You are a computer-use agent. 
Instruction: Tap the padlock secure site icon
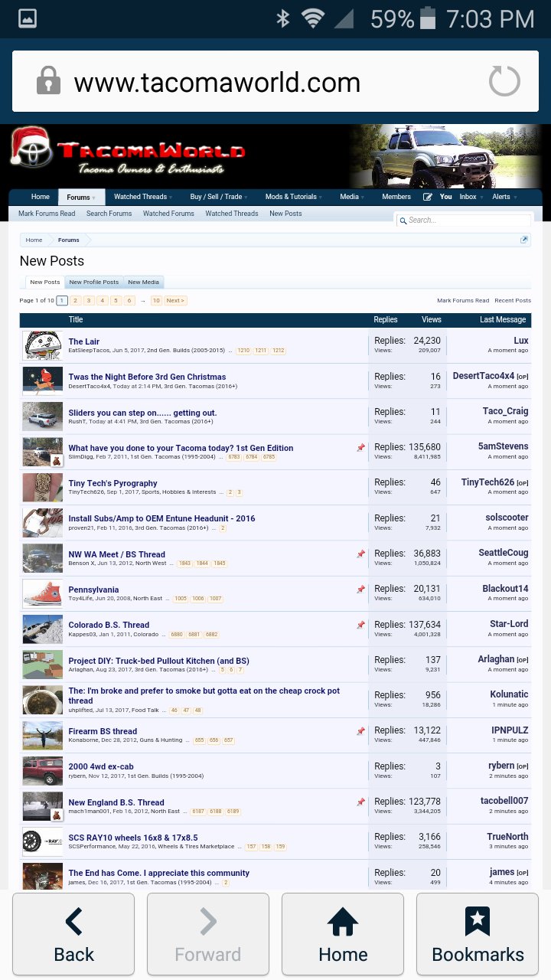[x=48, y=80]
